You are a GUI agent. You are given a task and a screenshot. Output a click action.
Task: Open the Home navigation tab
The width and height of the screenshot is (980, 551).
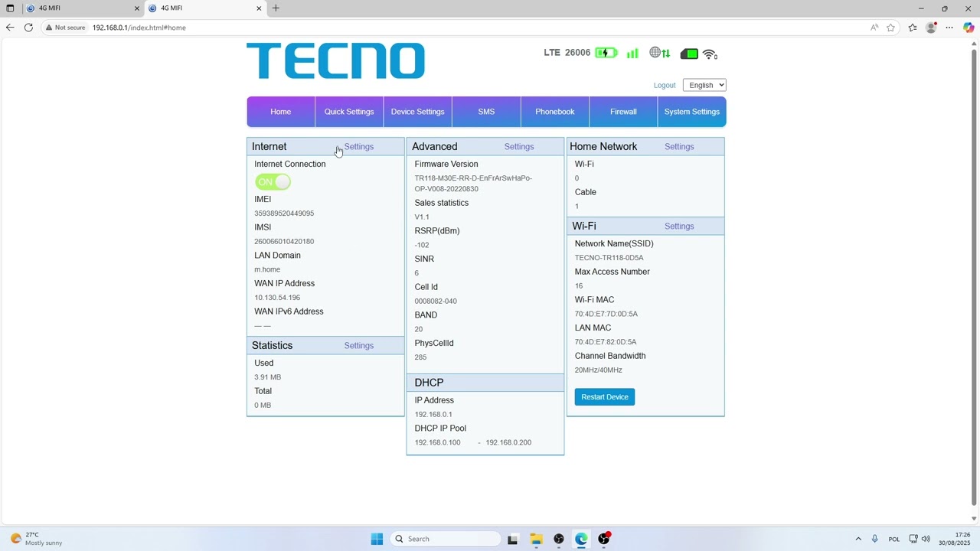pyautogui.click(x=281, y=112)
